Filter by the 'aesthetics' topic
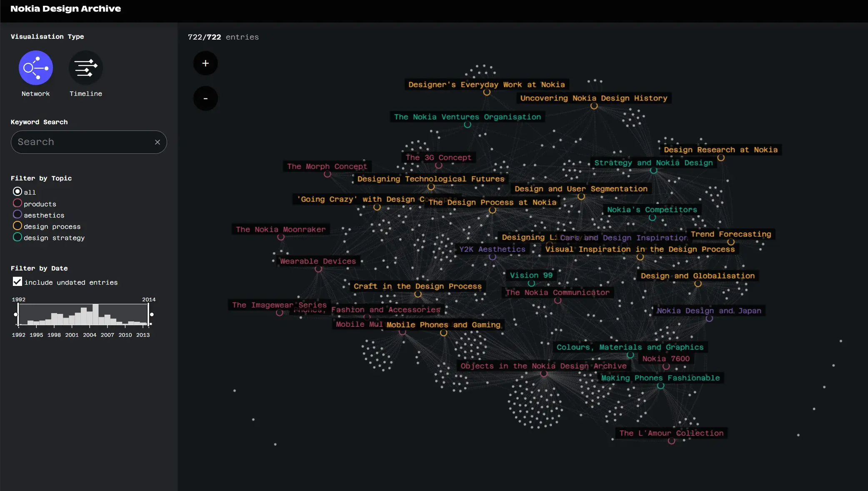The width and height of the screenshot is (868, 491). (x=18, y=214)
